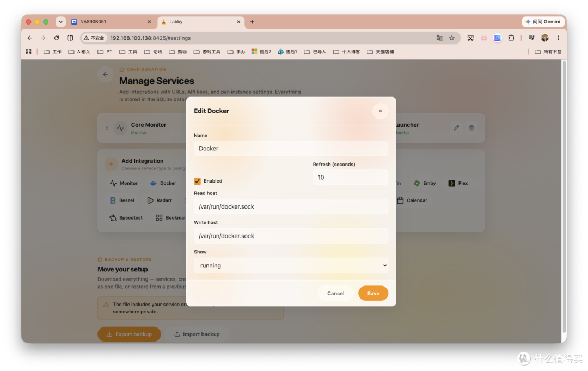Viewport: 588px width, 371px height.
Task: Click the Core Monitor pulse icon
Action: (120, 128)
